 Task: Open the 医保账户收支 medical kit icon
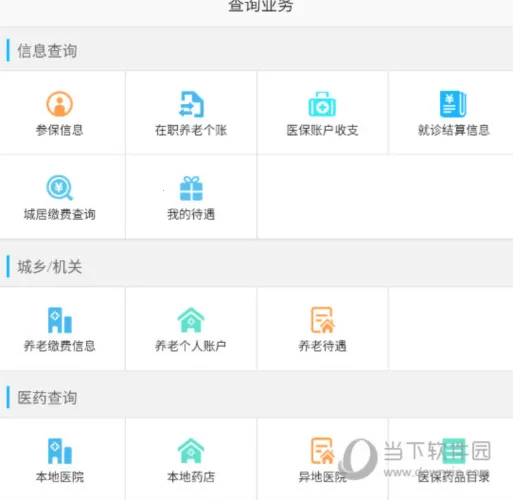click(x=322, y=104)
